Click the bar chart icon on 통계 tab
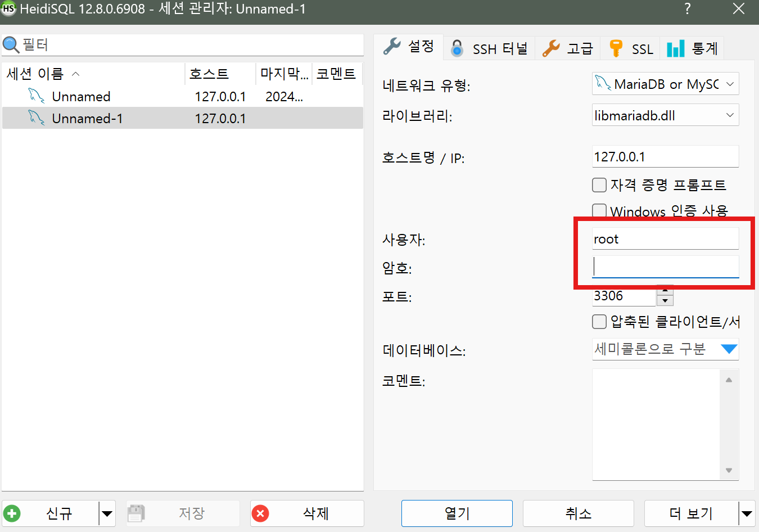The image size is (759, 532). 676,48
